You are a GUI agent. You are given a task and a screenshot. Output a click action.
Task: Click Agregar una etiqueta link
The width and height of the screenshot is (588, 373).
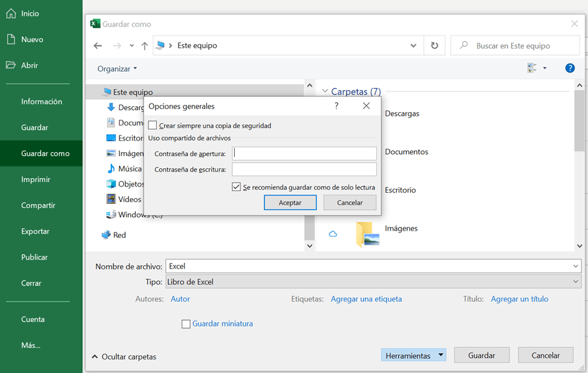(366, 299)
